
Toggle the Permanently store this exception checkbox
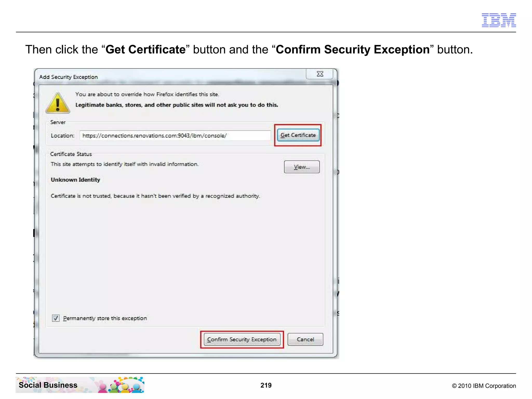56,318
